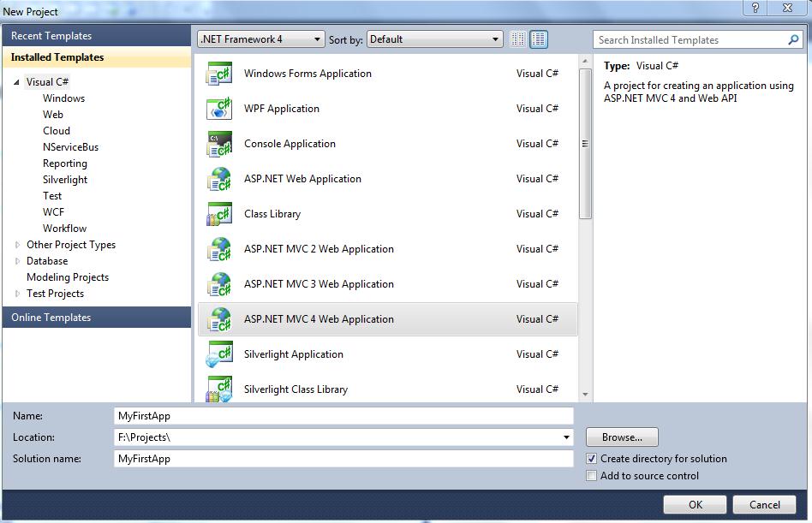
Task: Open the Online Templates section
Action: pyautogui.click(x=97, y=317)
